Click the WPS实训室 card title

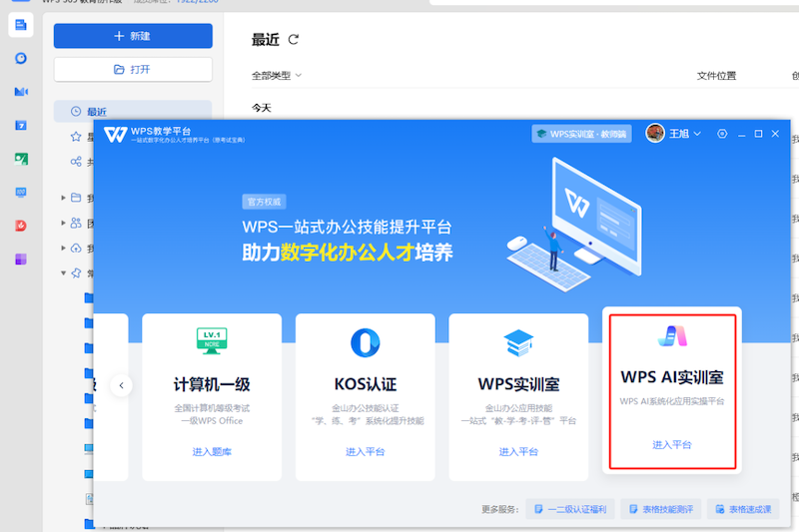(x=518, y=384)
